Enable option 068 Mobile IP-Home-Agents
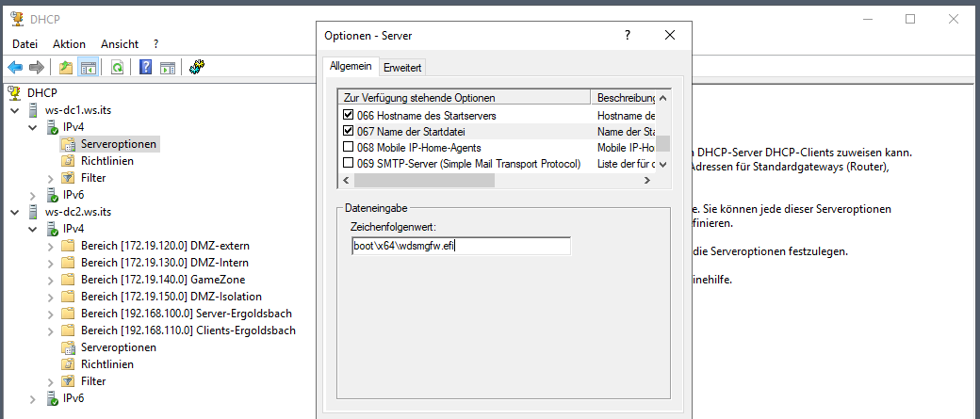Image resolution: width=980 pixels, height=419 pixels. [348, 148]
